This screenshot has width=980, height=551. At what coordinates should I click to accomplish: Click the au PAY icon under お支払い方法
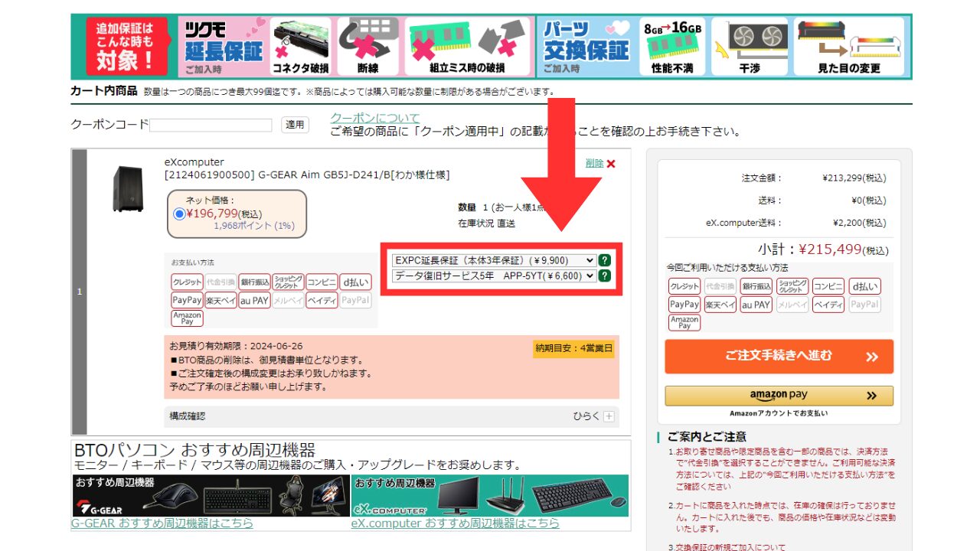point(254,301)
